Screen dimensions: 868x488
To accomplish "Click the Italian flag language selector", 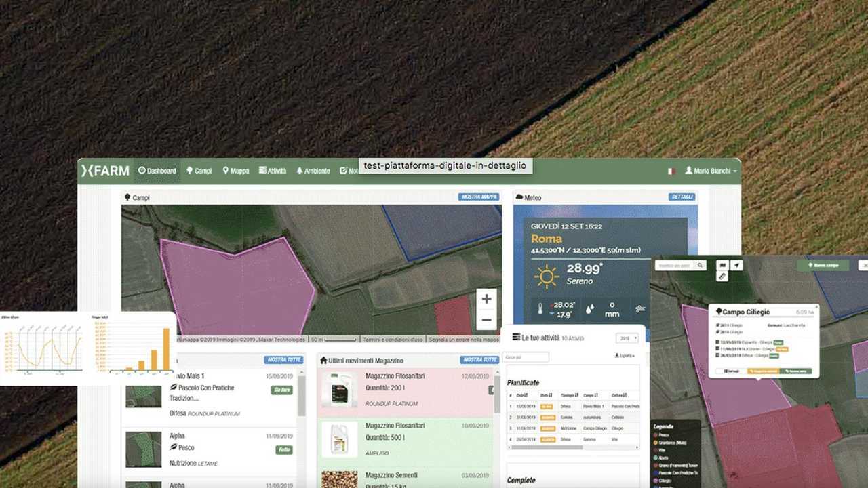I will click(671, 171).
